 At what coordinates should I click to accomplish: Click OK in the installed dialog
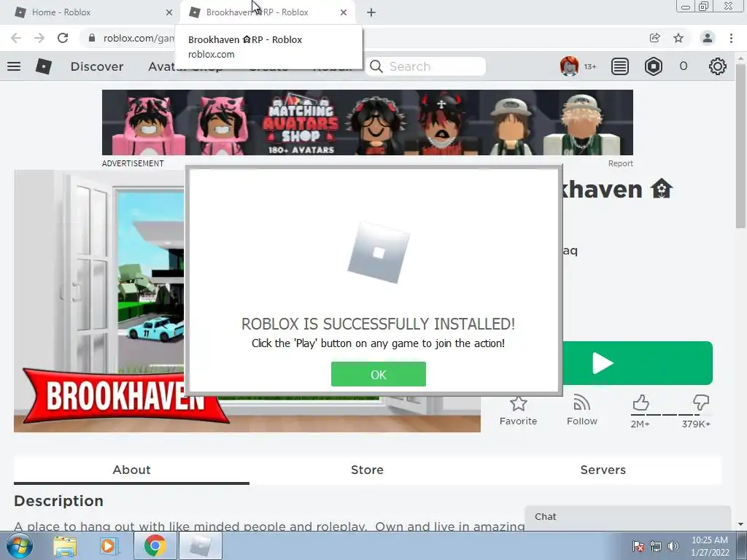click(x=379, y=374)
